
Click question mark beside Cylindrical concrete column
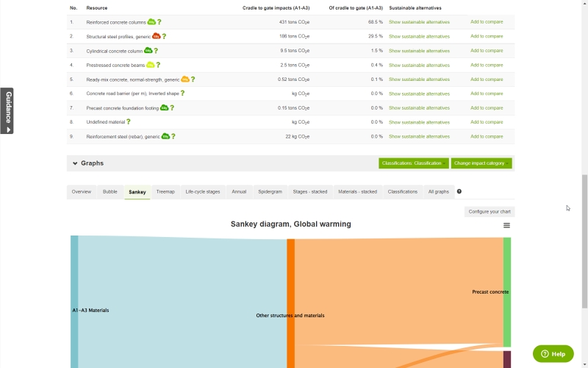[x=156, y=51]
